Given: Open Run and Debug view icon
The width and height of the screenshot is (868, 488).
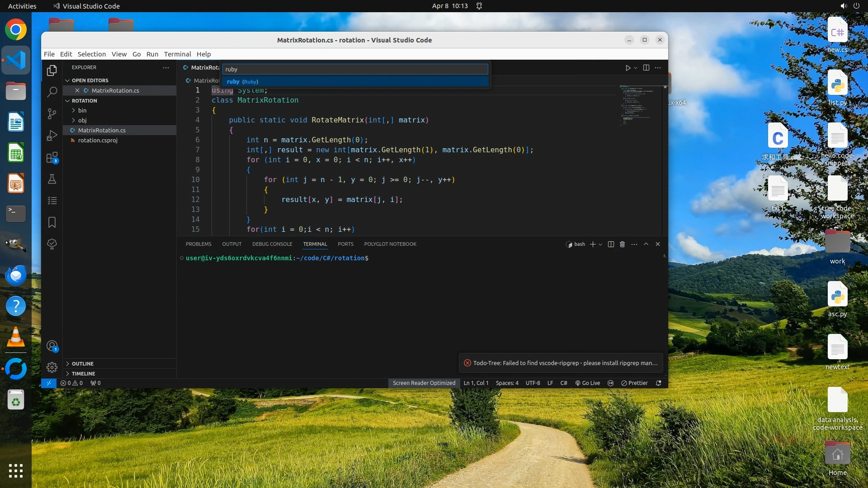Looking at the screenshot, I should [x=52, y=136].
